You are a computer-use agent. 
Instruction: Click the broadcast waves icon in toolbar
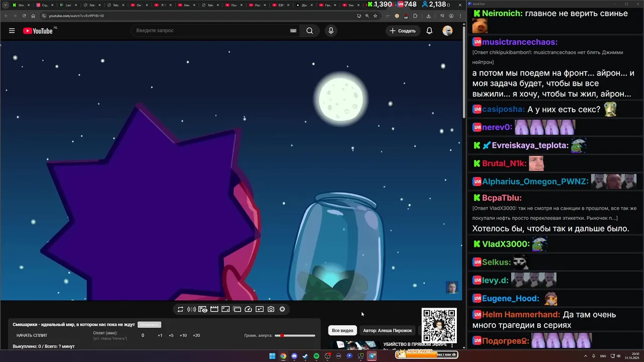[191, 309]
